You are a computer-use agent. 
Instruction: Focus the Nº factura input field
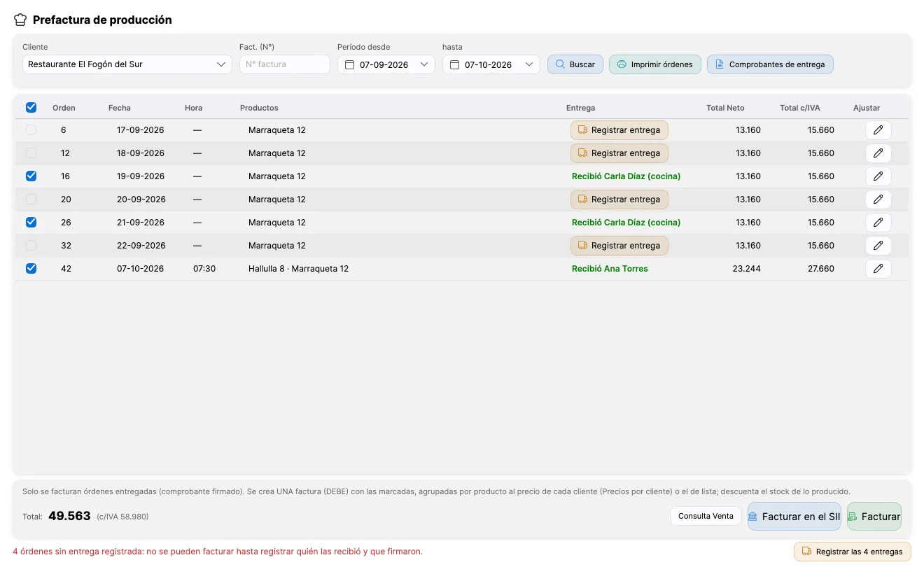click(x=285, y=64)
